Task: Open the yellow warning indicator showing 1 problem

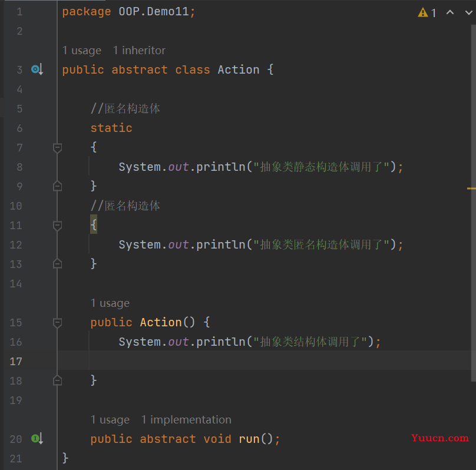Action: (427, 13)
